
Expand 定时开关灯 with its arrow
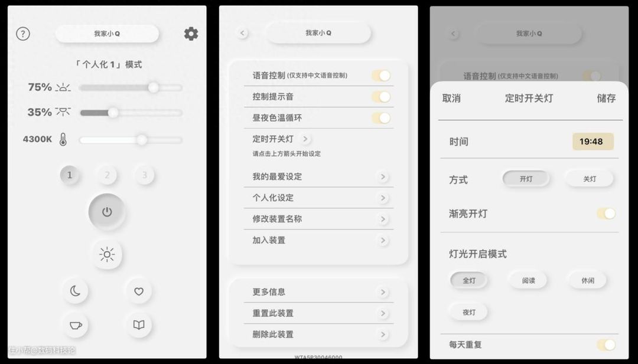(x=305, y=139)
